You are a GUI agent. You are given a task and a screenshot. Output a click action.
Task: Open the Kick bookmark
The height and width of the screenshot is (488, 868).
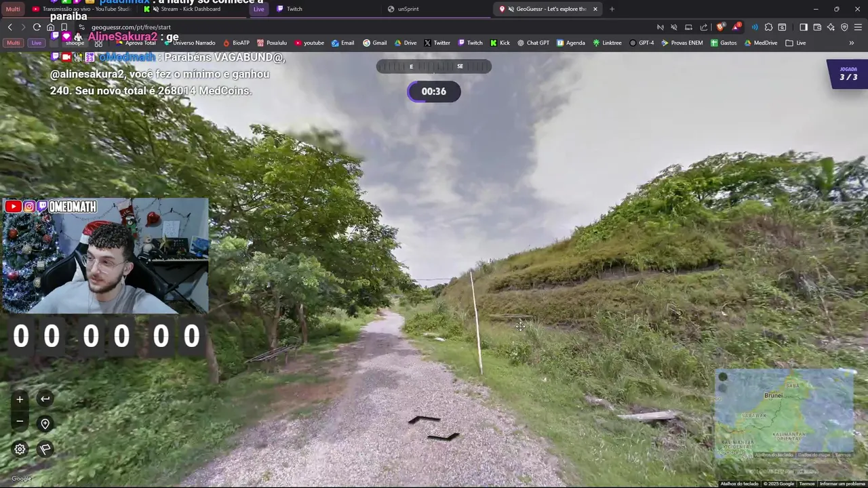click(x=500, y=43)
